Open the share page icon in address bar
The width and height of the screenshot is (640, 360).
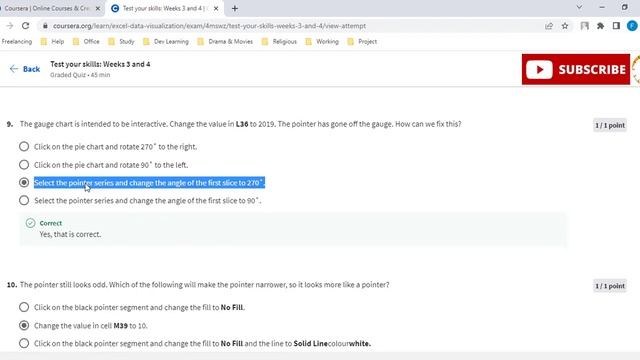(x=549, y=26)
